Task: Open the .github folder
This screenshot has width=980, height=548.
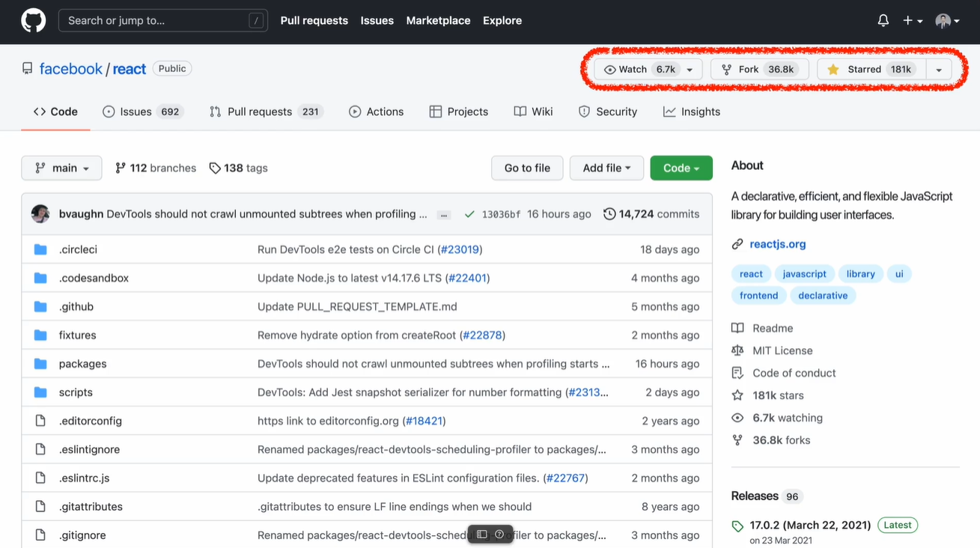Action: point(76,306)
